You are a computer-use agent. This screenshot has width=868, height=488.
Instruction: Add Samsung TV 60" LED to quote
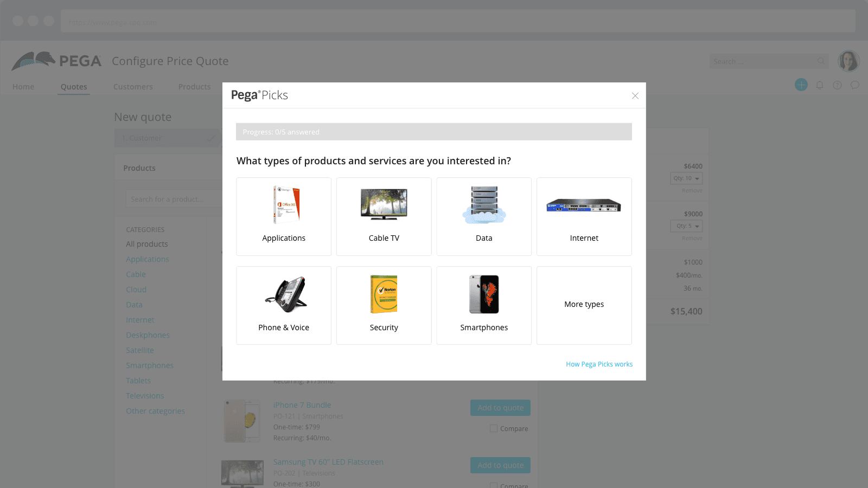click(x=500, y=465)
